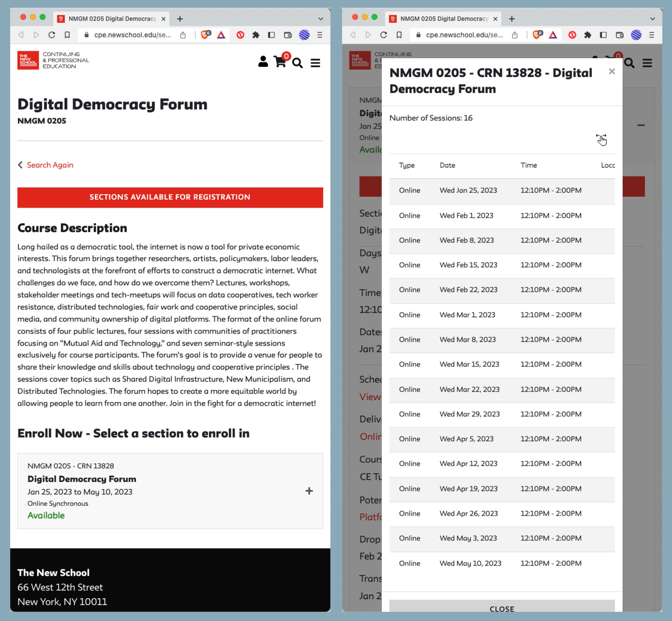
Task: Open search via magnifier icon in left window
Action: [x=297, y=63]
